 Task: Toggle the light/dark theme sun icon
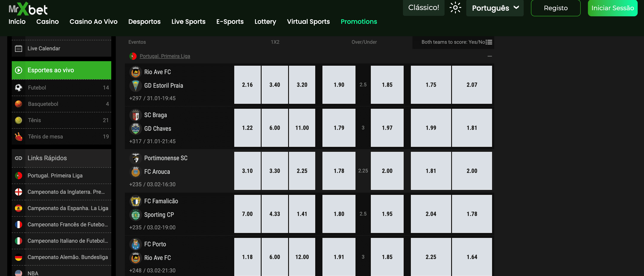455,7
